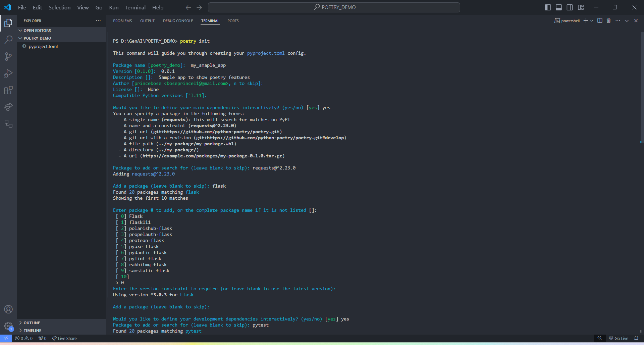Click the Go Live button
644x345 pixels.
click(619, 338)
